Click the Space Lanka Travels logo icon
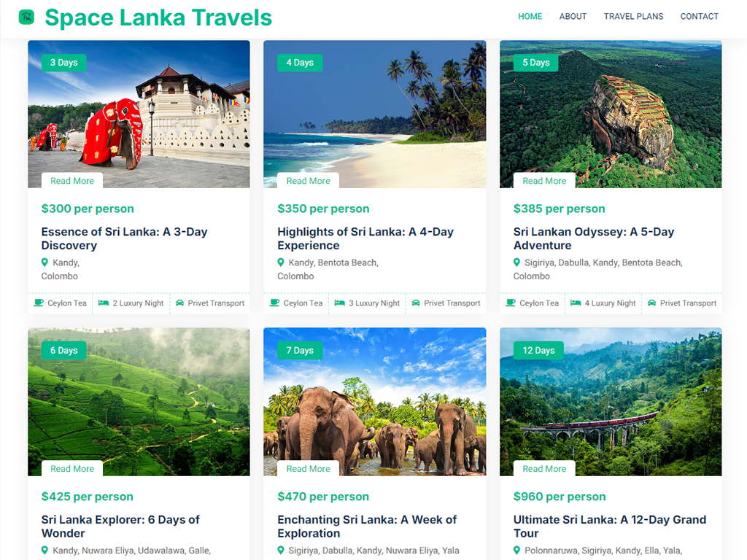The height and width of the screenshot is (560, 747). point(26,17)
